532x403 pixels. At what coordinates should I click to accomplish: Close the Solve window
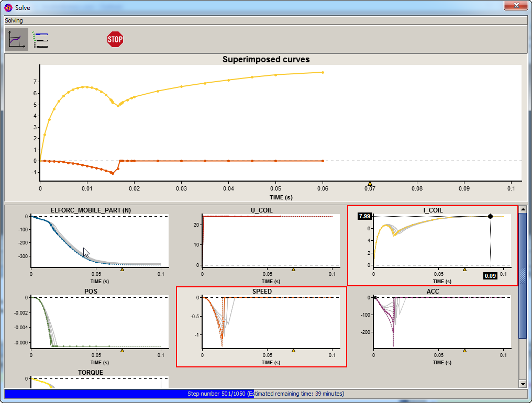515,5
